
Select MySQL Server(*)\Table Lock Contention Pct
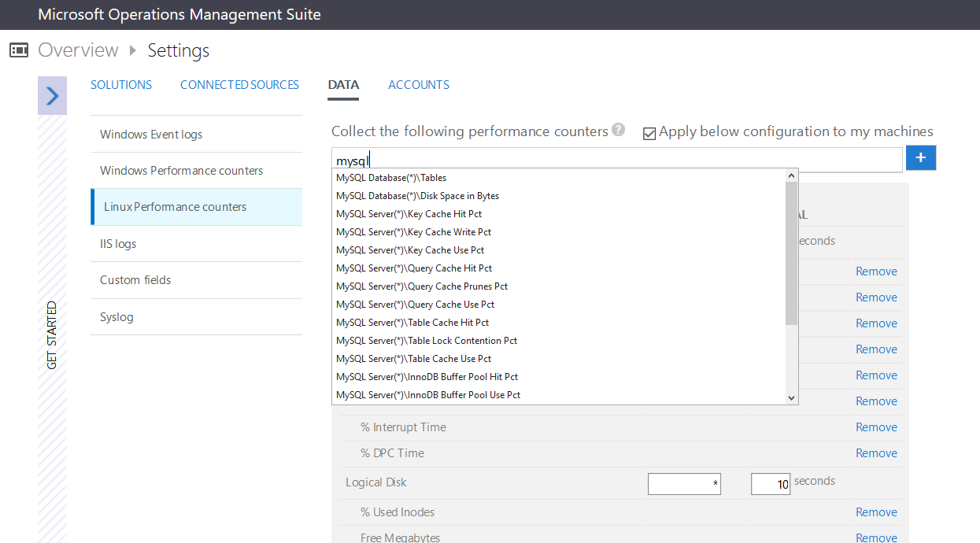[x=559, y=341]
